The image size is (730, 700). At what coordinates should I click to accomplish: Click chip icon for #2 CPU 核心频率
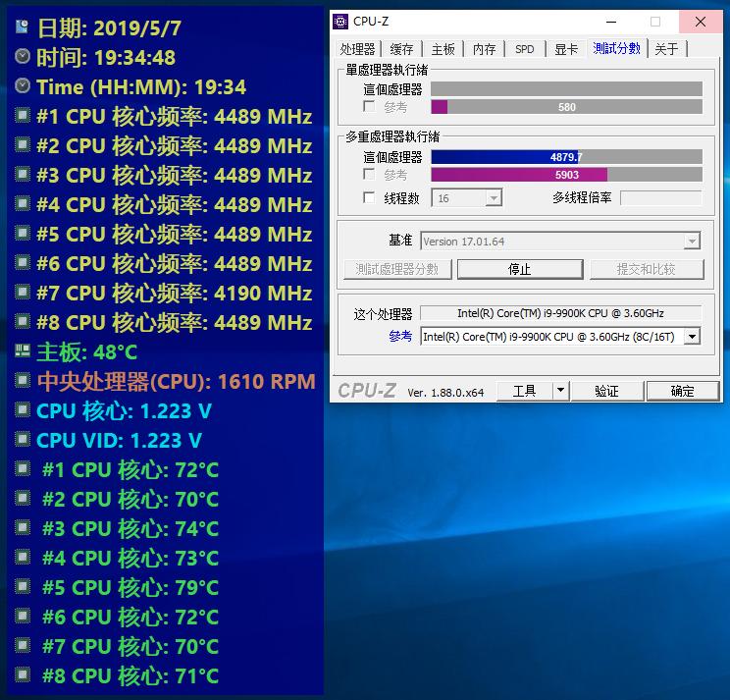tap(23, 144)
